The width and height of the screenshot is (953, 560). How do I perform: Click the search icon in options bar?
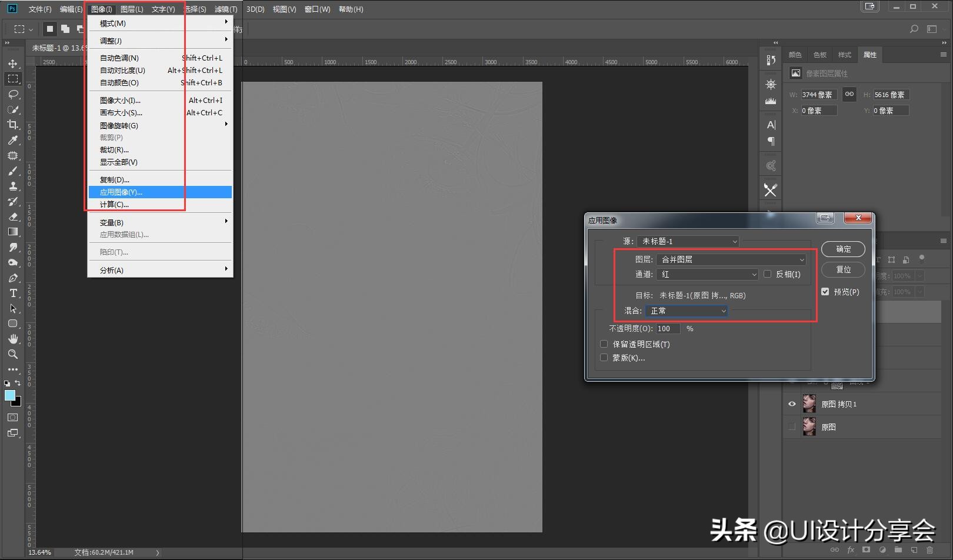pyautogui.click(x=914, y=29)
